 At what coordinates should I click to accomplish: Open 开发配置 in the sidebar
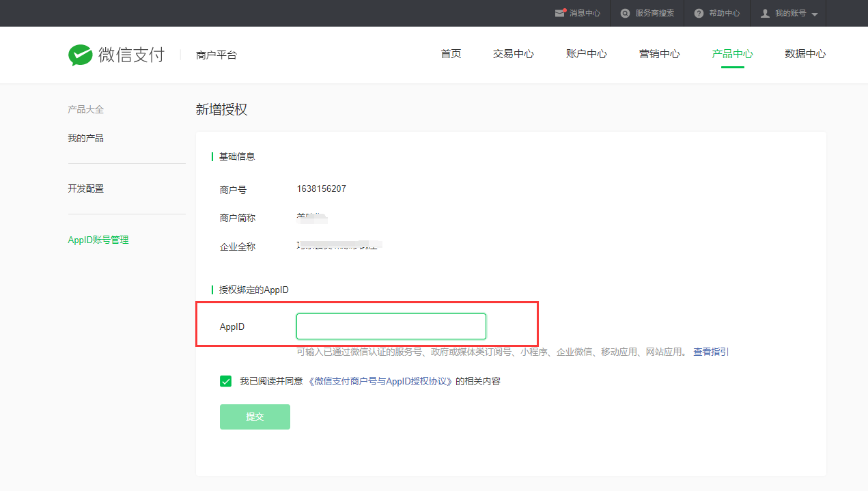86,188
